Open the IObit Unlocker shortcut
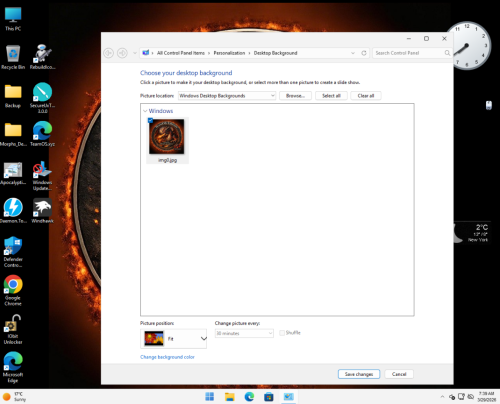 click(13, 330)
